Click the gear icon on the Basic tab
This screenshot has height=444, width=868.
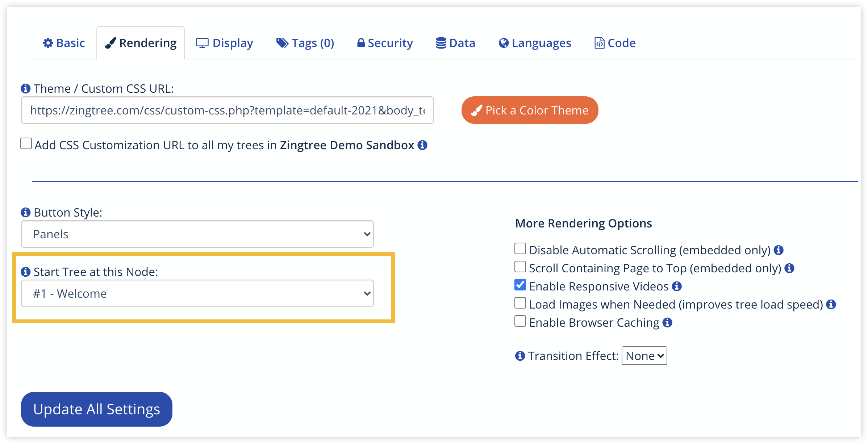pyautogui.click(x=47, y=42)
